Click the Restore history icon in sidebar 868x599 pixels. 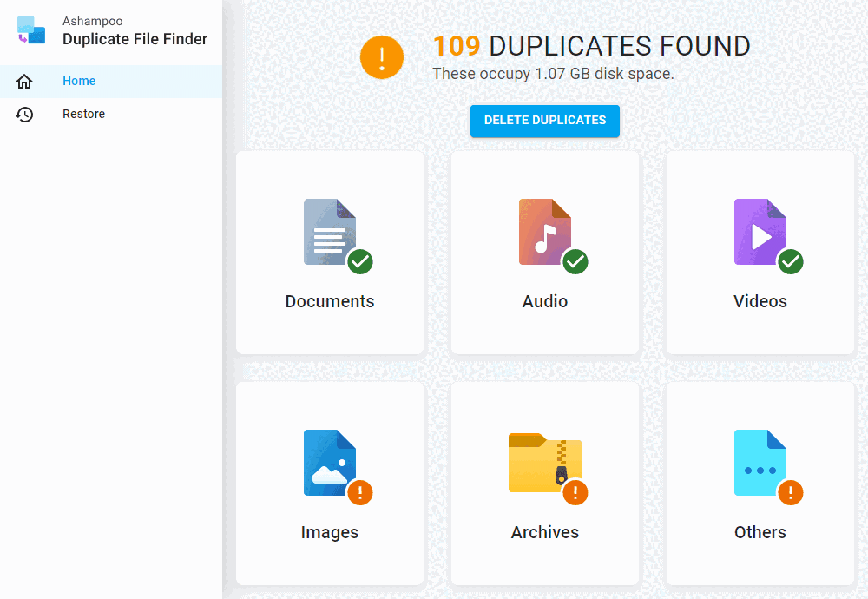25,114
